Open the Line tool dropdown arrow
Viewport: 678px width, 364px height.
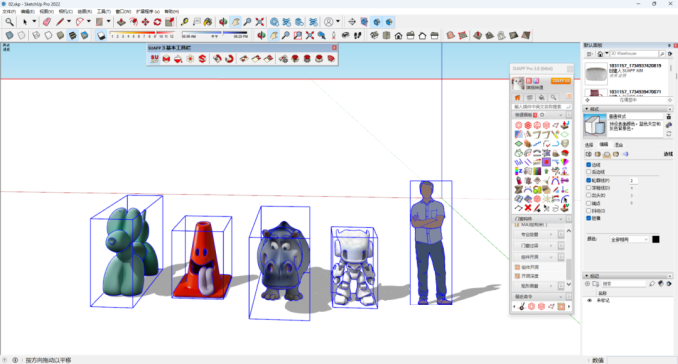pos(68,22)
